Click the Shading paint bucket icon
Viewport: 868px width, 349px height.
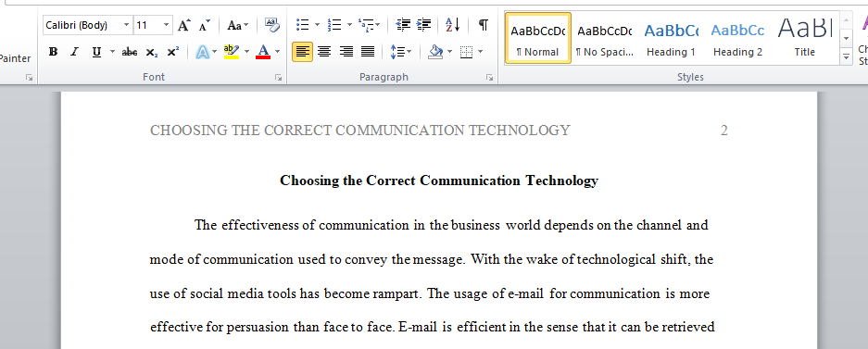click(435, 52)
